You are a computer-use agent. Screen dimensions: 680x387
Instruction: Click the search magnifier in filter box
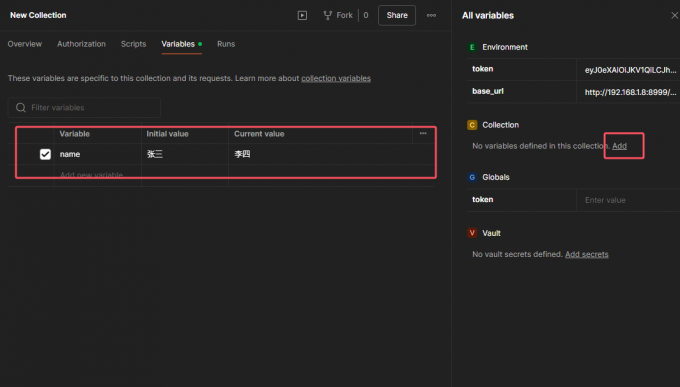21,108
